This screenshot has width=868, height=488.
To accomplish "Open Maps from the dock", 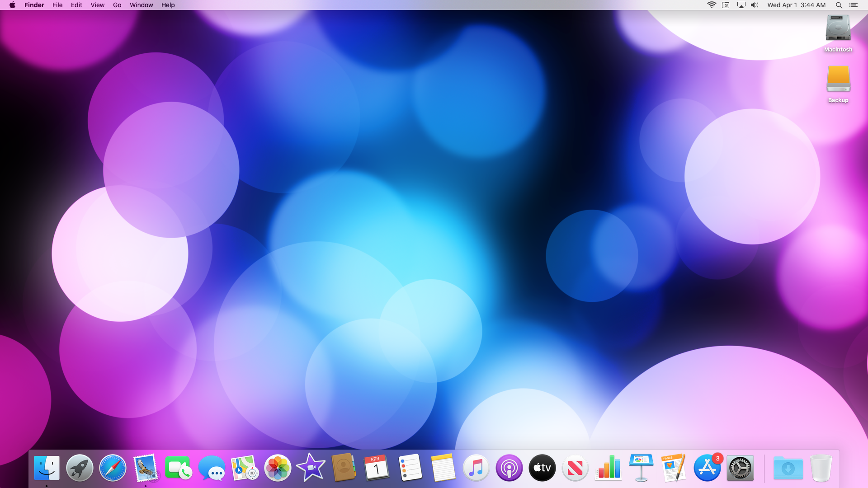I will 245,468.
